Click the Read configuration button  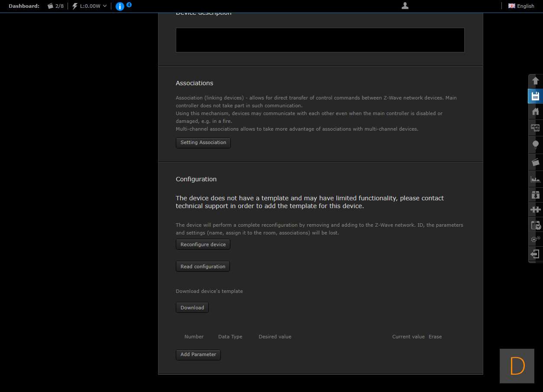point(203,267)
